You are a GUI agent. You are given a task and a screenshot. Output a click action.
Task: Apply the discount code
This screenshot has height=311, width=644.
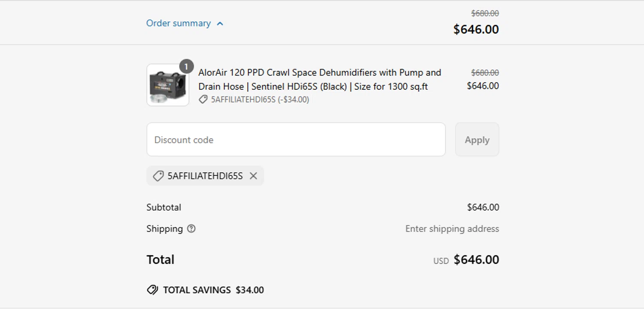pyautogui.click(x=477, y=139)
